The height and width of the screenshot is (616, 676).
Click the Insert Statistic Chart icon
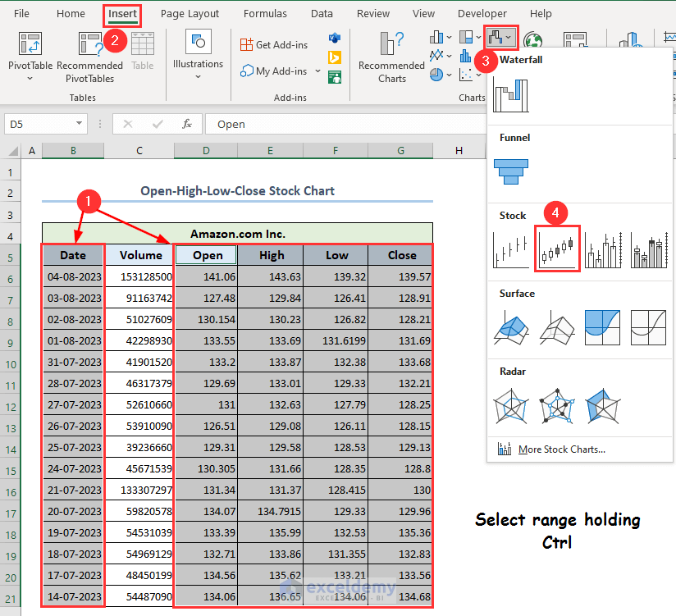click(466, 56)
